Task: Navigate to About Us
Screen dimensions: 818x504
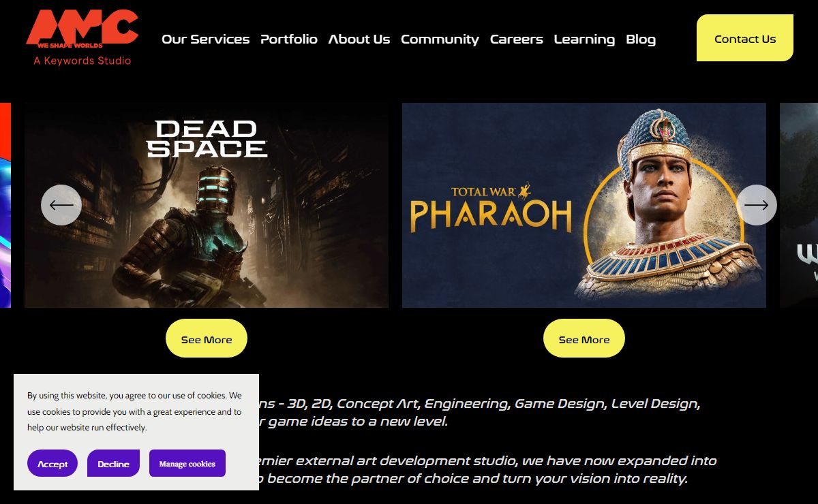Action: coord(359,40)
